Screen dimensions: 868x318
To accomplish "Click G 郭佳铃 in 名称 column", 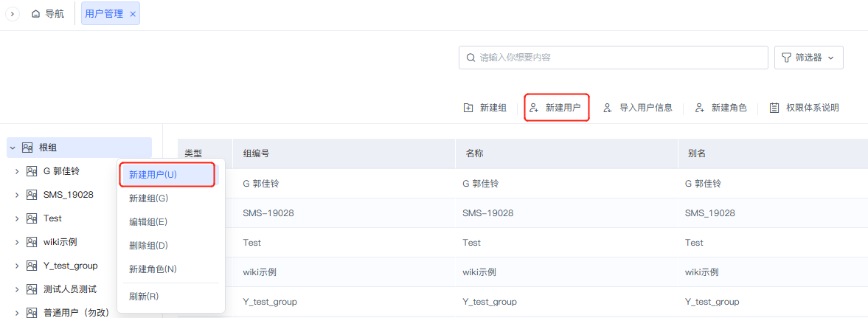I will pyautogui.click(x=482, y=184).
